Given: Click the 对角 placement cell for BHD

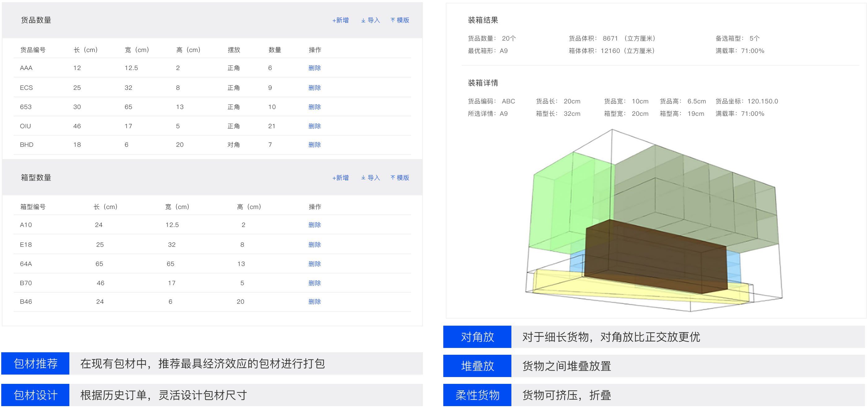Looking at the screenshot, I should 233,145.
